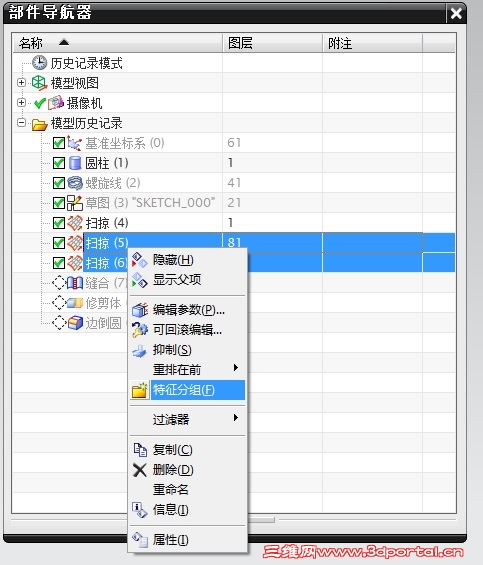Toggle the 缝合 (7) diamond checkbox

pyautogui.click(x=59, y=283)
